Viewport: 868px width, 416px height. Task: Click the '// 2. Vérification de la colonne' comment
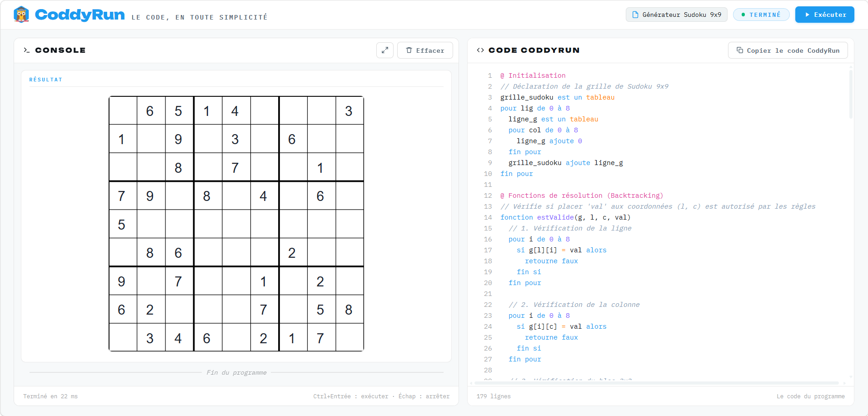(x=574, y=305)
